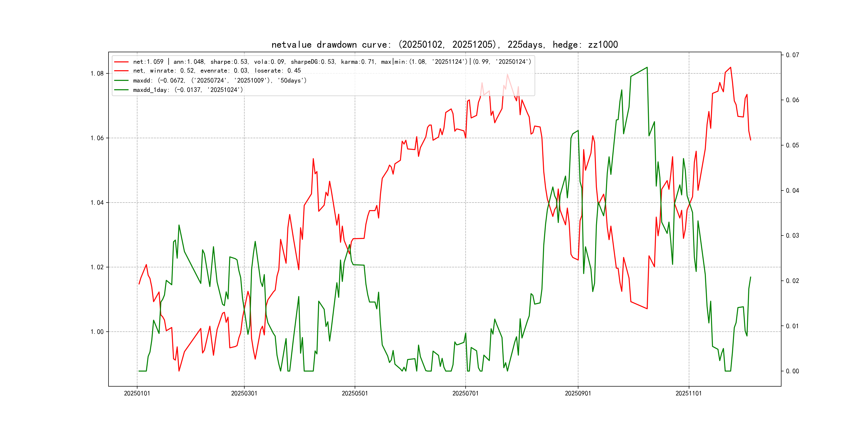Click the 20250701 x-axis date label

click(x=465, y=394)
